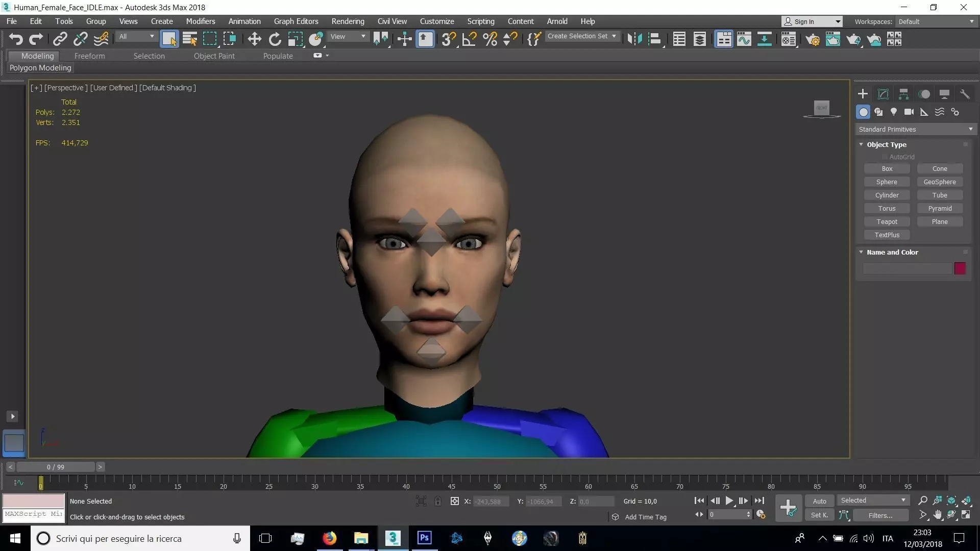980x551 pixels.
Task: Select the Lights category icon
Action: tap(894, 112)
